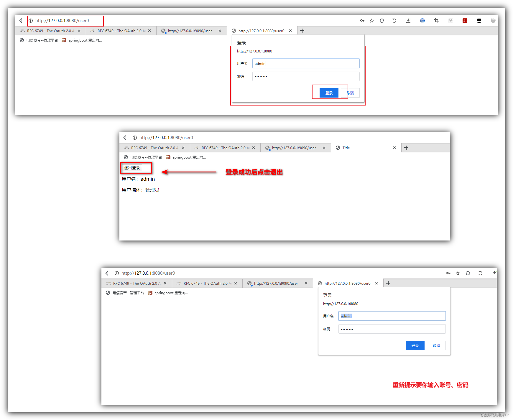Close the 9090/user tab in top browser
This screenshot has width=513, height=420.
(220, 31)
